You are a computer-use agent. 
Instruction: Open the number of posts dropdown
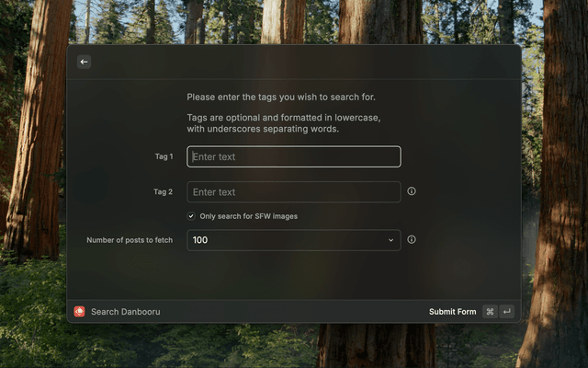point(293,240)
